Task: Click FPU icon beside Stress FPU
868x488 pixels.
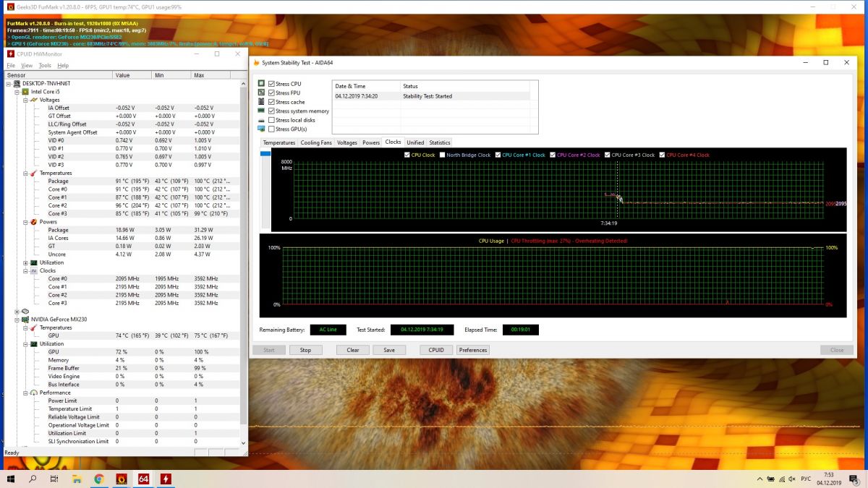Action: 261,93
